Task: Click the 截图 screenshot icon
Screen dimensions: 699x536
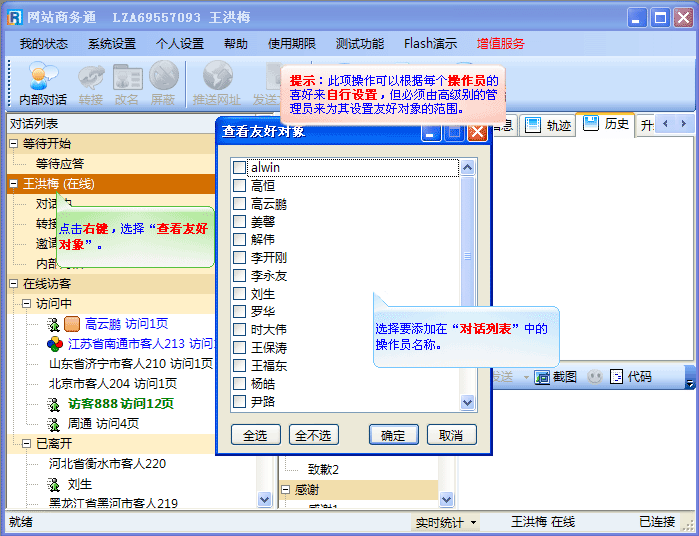Action: tap(556, 377)
